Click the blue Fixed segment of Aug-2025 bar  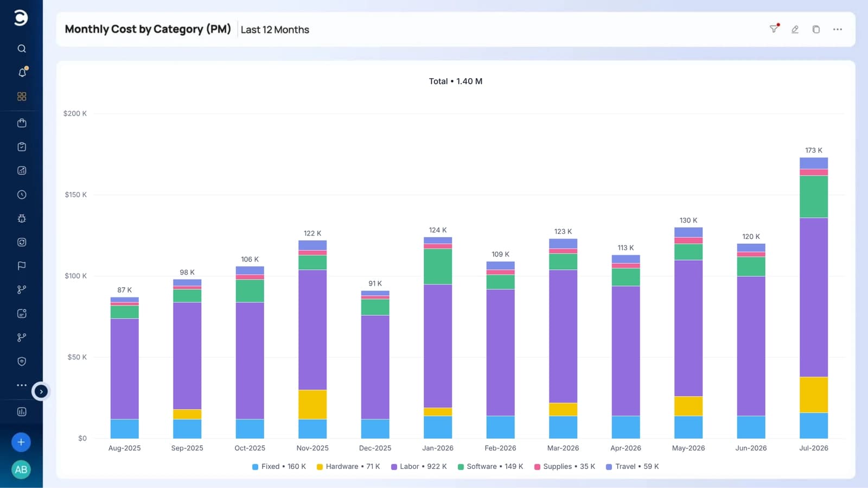tap(124, 429)
